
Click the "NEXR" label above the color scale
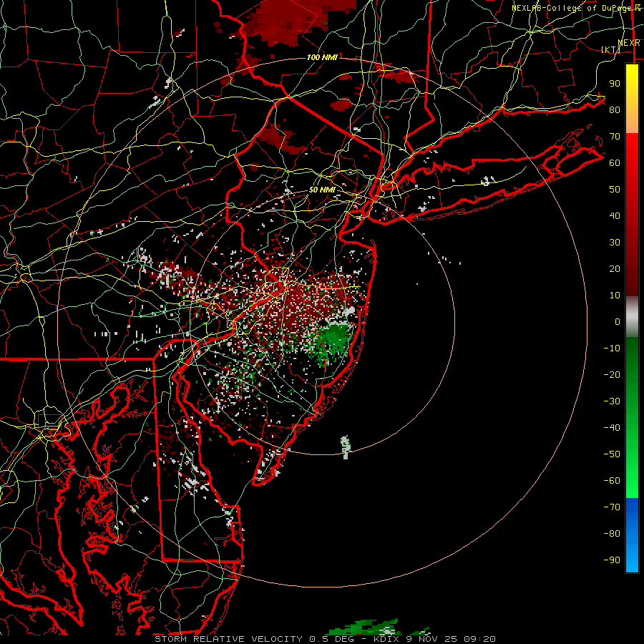pos(629,43)
